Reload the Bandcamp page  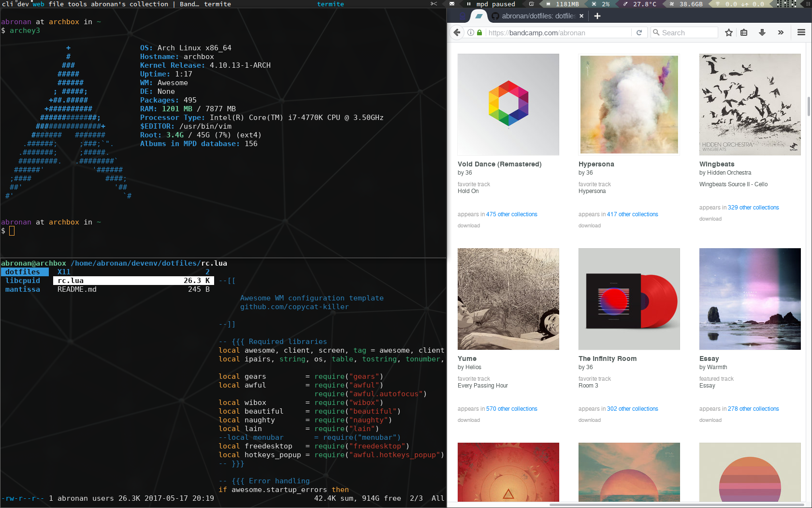click(639, 32)
